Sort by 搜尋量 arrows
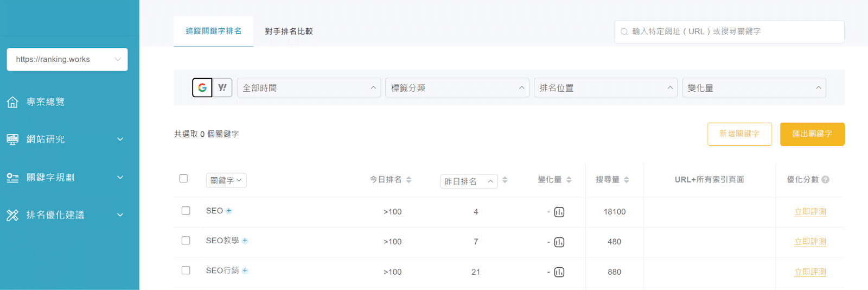This screenshot has width=868, height=290. [x=627, y=180]
